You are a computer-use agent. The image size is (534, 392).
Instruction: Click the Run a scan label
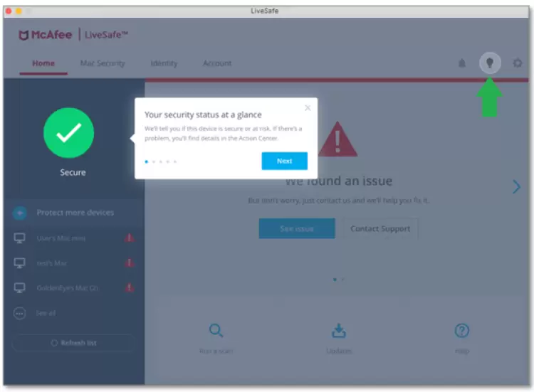click(x=216, y=351)
